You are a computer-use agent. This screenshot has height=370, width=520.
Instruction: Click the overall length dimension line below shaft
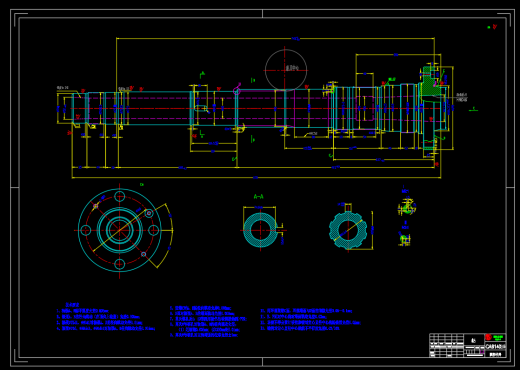(x=256, y=178)
